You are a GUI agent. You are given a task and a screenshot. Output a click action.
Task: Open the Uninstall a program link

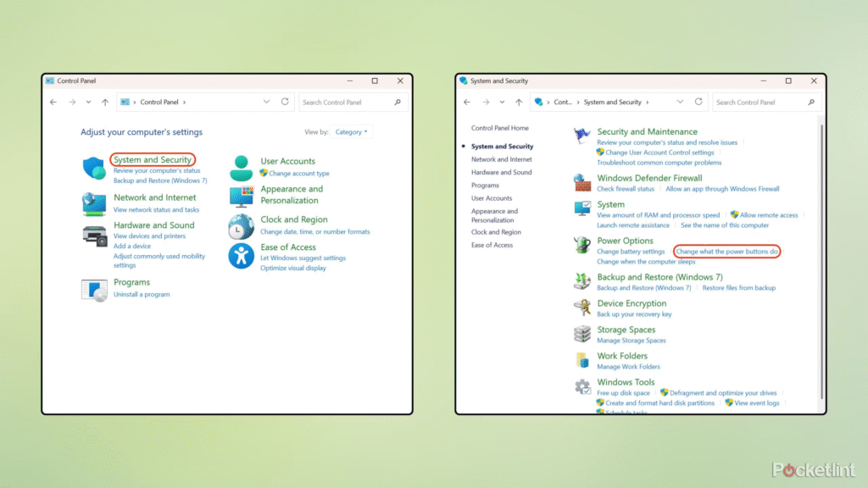142,294
